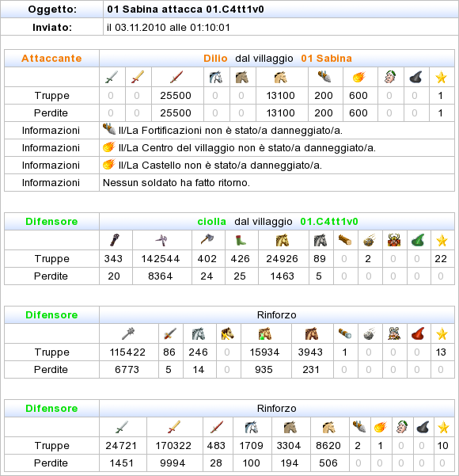Screen dimensions: 459x476
Task: Click the brown horse icon above 3943
Action: 312,333
